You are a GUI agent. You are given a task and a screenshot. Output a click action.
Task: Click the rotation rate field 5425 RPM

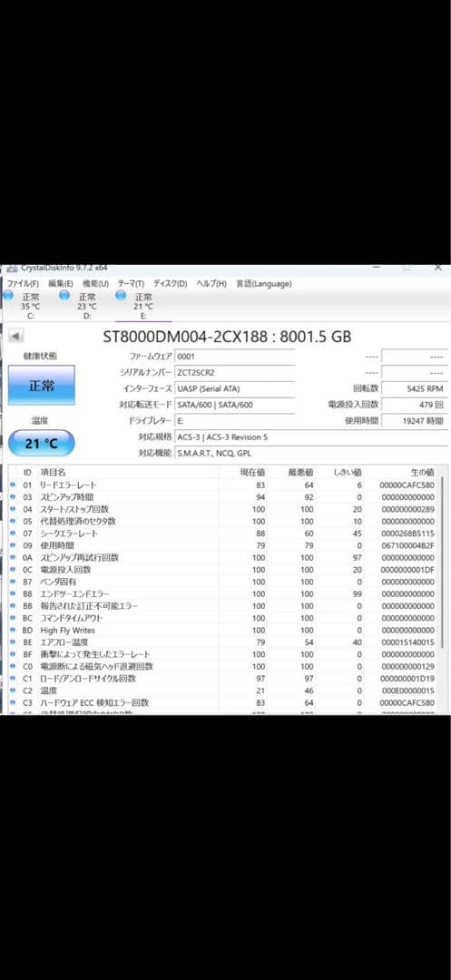(415, 388)
